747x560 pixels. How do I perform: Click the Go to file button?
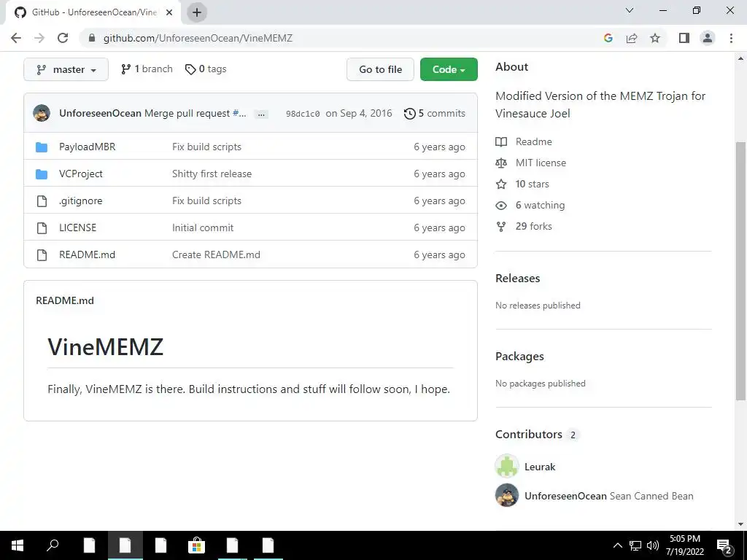[x=380, y=69]
